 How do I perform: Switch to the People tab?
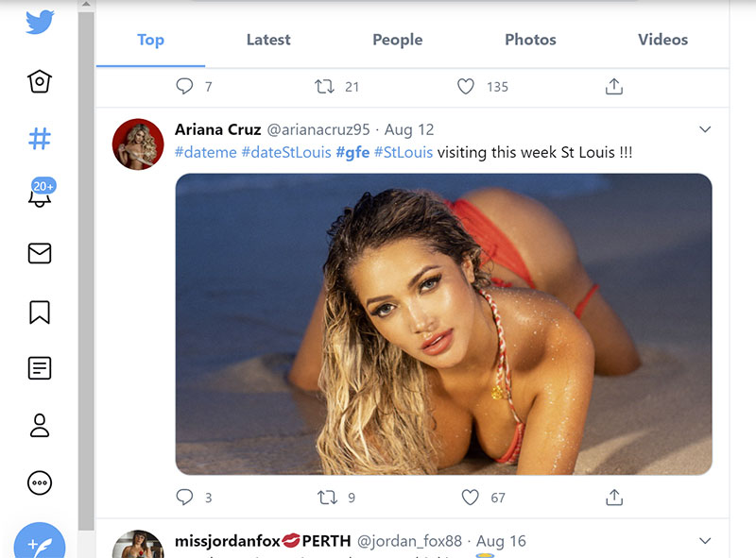pyautogui.click(x=397, y=40)
